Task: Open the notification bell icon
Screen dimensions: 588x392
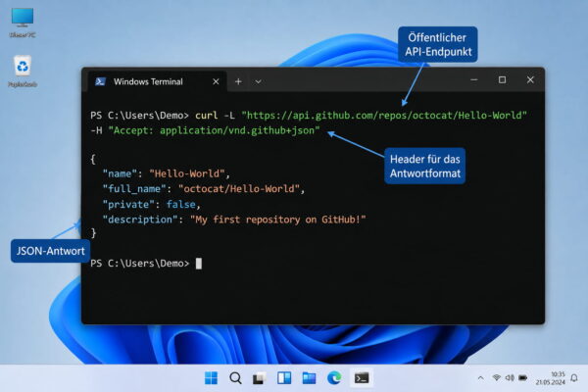Action: click(574, 378)
